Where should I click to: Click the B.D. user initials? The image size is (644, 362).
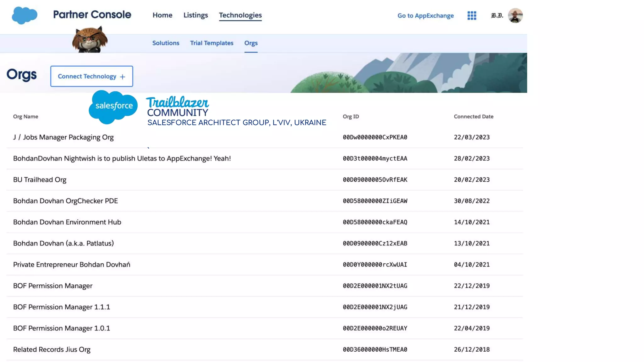pyautogui.click(x=497, y=15)
